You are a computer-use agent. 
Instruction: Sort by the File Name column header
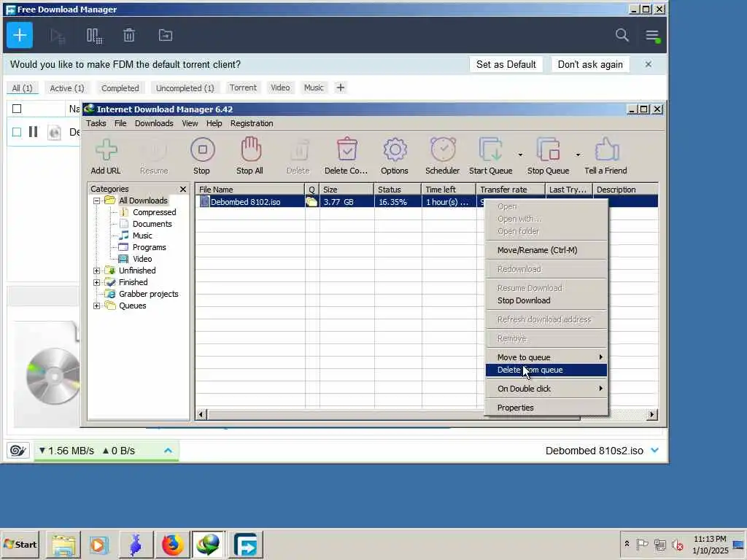pyautogui.click(x=250, y=190)
